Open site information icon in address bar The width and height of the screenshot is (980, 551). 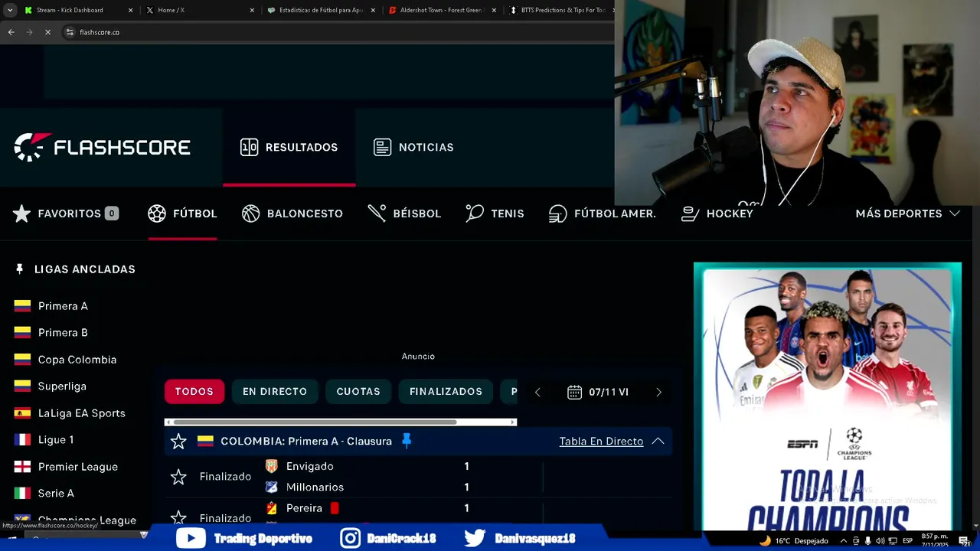(70, 32)
